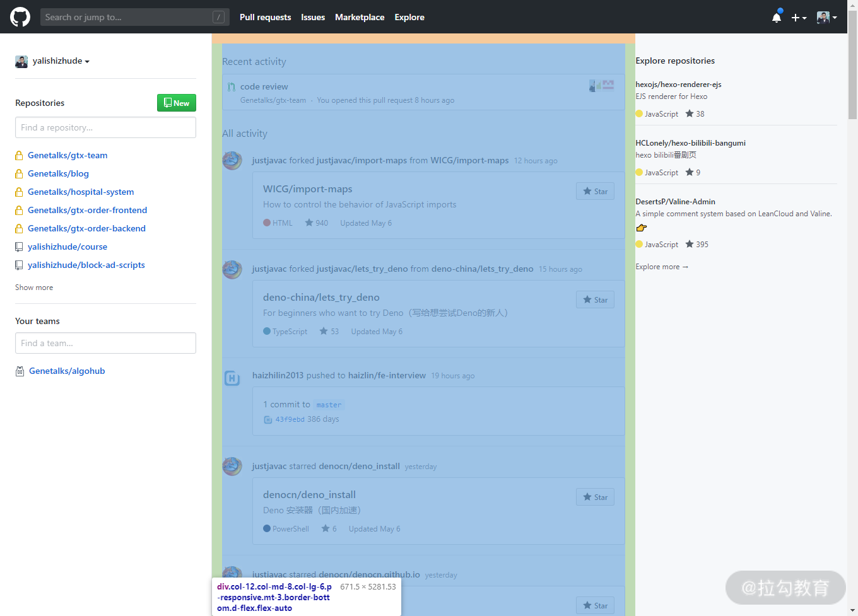Open justjavac avatar on import-maps fork event
The image size is (858, 616).
[x=232, y=160]
